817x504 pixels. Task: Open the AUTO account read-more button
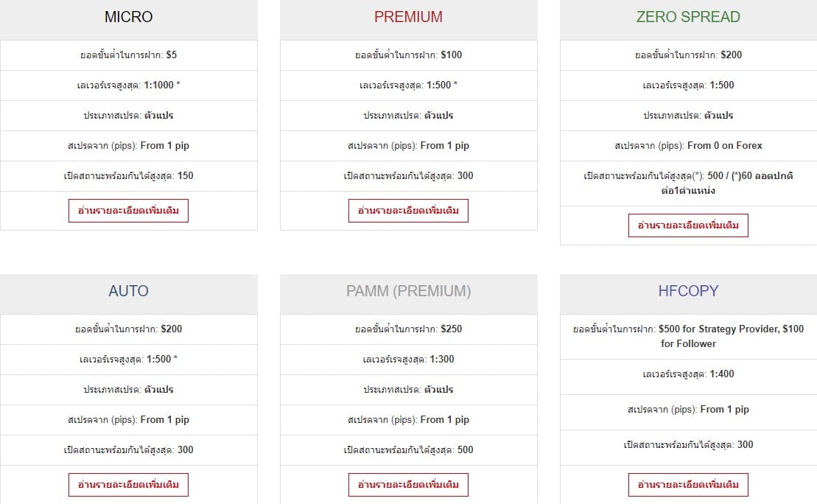(128, 485)
